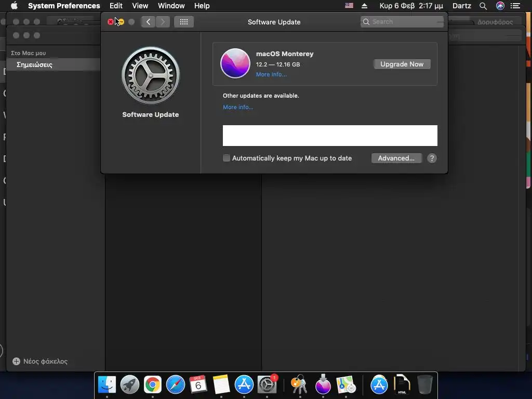The image size is (532, 399).
Task: Open App Store icon left of System Preferences
Action: pos(244,384)
